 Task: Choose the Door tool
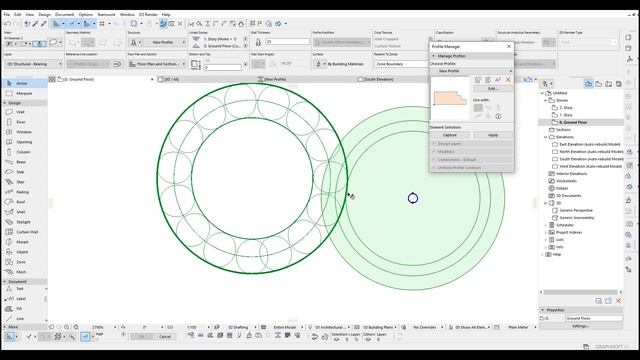pyautogui.click(x=24, y=122)
